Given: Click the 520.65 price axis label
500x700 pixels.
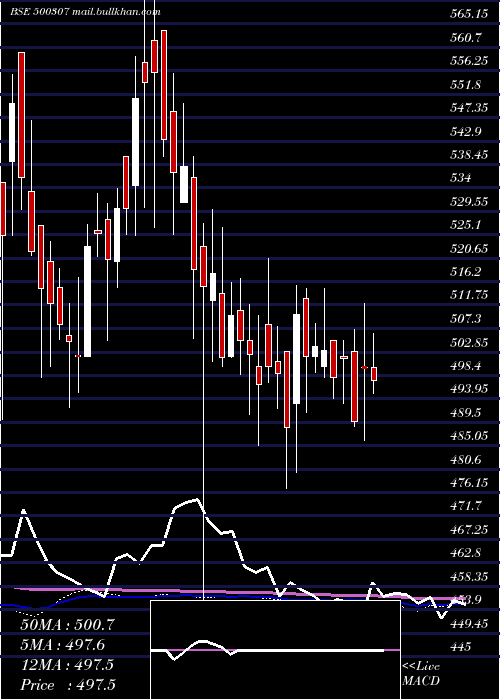Looking at the screenshot, I should coord(468,249).
